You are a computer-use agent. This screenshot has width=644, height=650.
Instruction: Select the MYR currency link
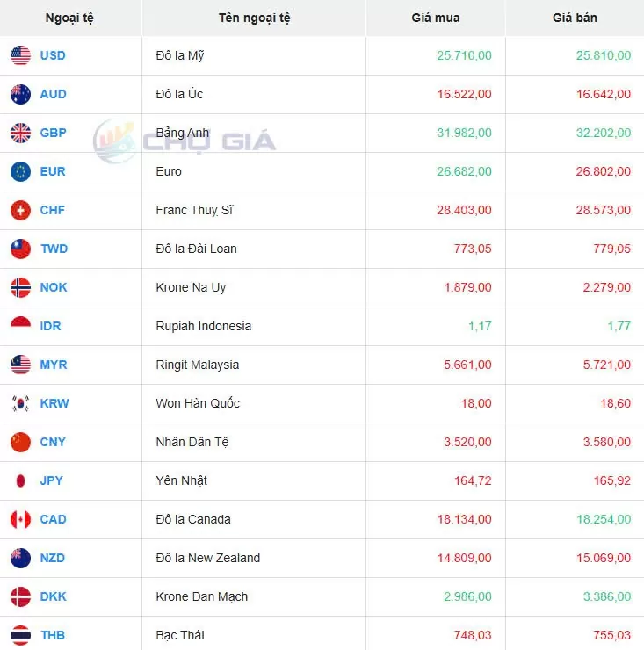coord(54,365)
